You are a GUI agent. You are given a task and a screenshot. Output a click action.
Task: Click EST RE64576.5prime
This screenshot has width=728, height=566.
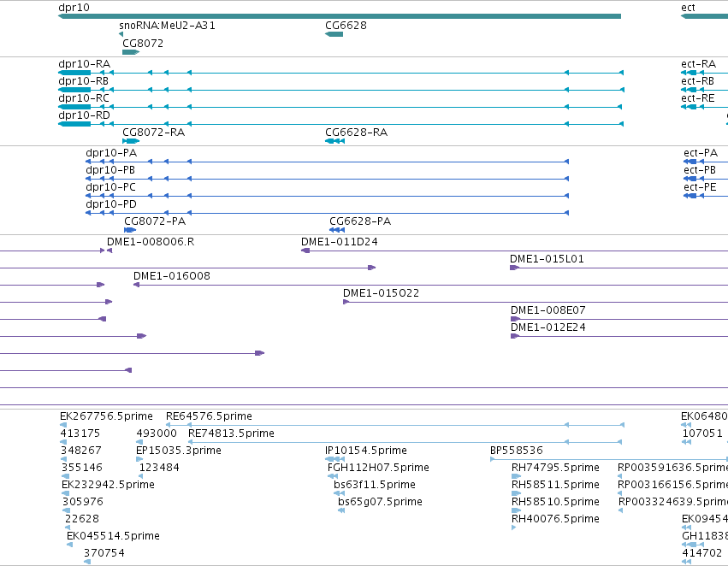point(395,425)
